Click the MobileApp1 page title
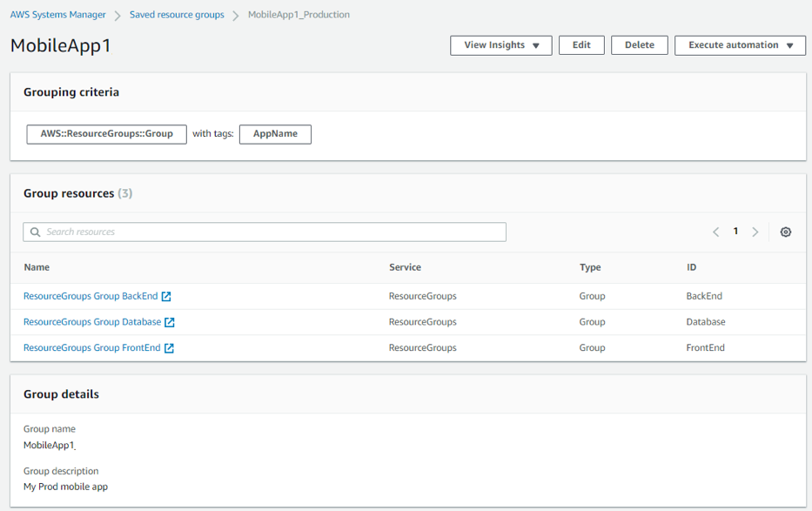The height and width of the screenshot is (511, 812). click(x=61, y=45)
